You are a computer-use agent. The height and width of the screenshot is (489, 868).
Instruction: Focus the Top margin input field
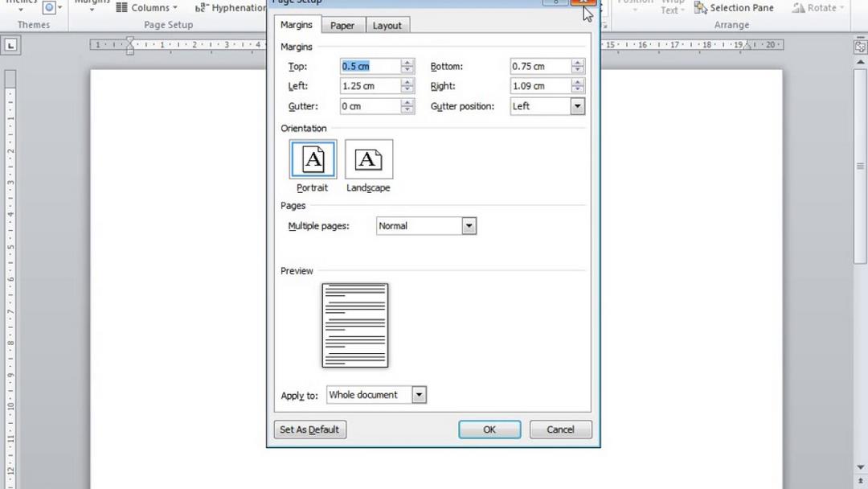371,67
